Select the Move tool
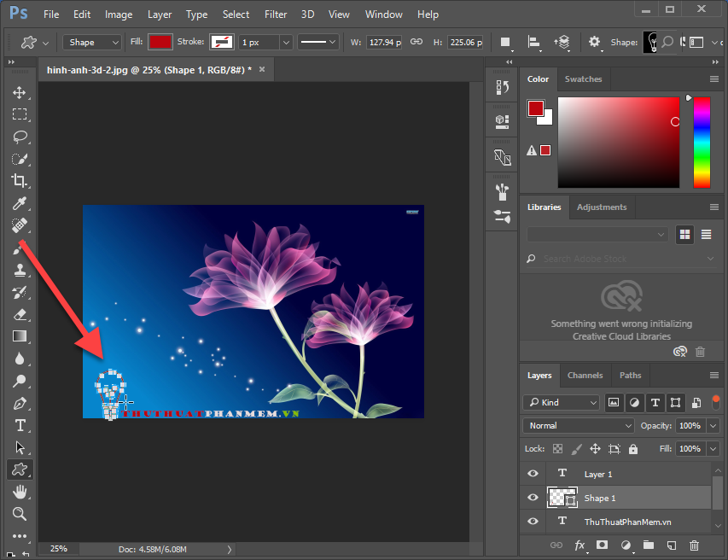This screenshot has height=560, width=728. (x=20, y=92)
